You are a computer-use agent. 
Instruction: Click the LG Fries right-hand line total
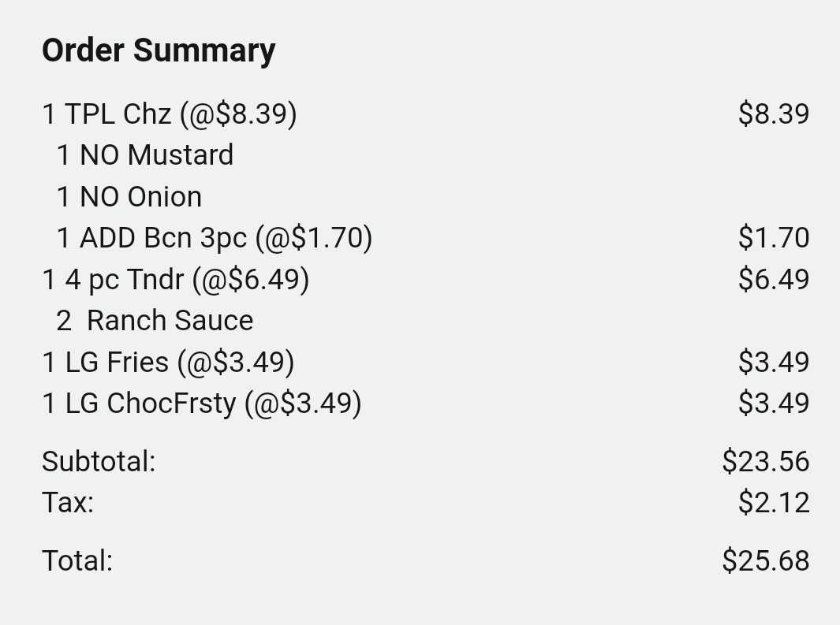coord(773,362)
